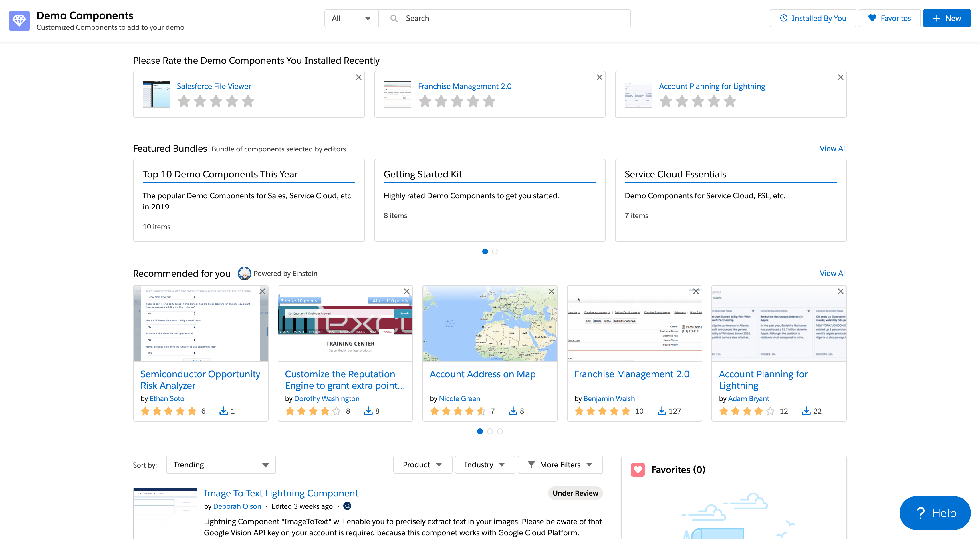The image size is (980, 539).
Task: Close the Customize the Reputation Engine recommendation
Action: click(407, 291)
